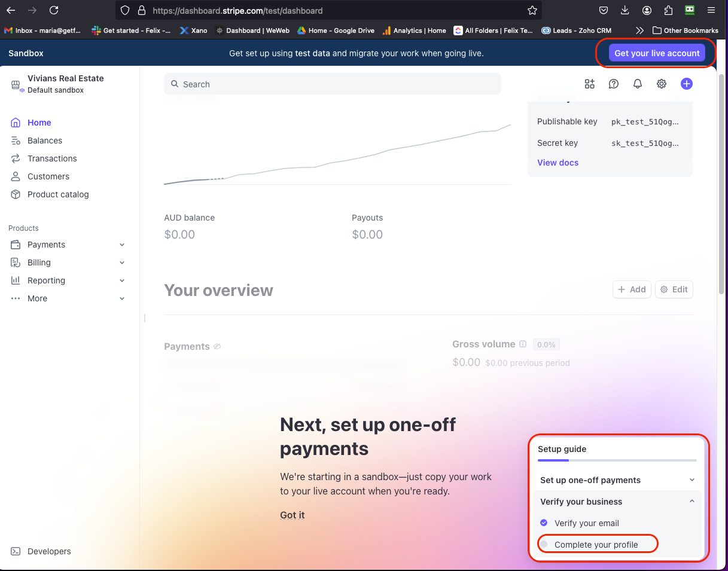Show more bookmarks with the double chevron
728x571 pixels.
(x=639, y=30)
